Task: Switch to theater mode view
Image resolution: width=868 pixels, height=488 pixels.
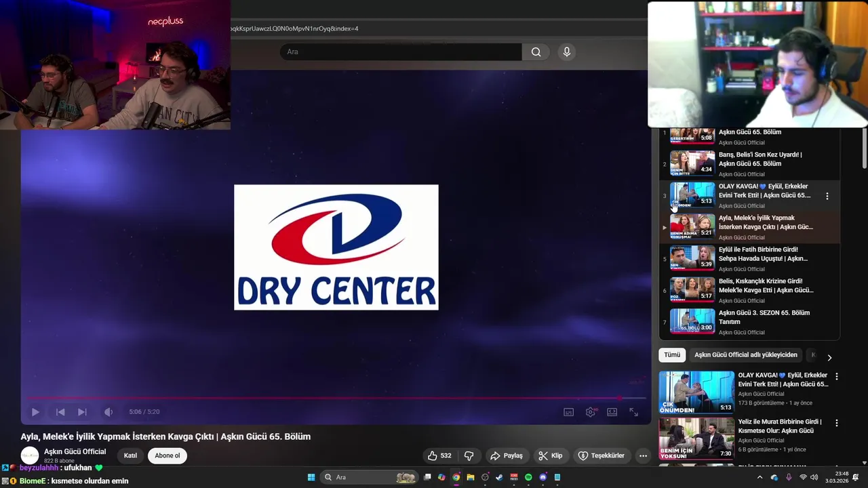Action: 612,412
